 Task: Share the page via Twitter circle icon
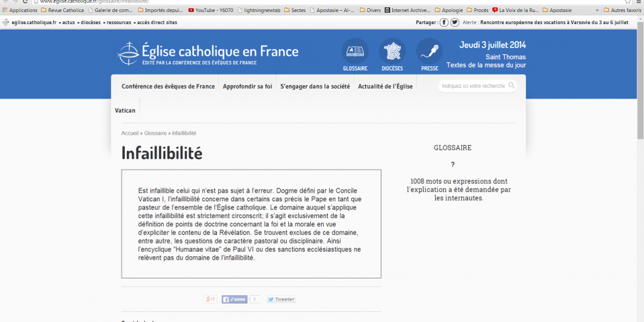tap(455, 23)
